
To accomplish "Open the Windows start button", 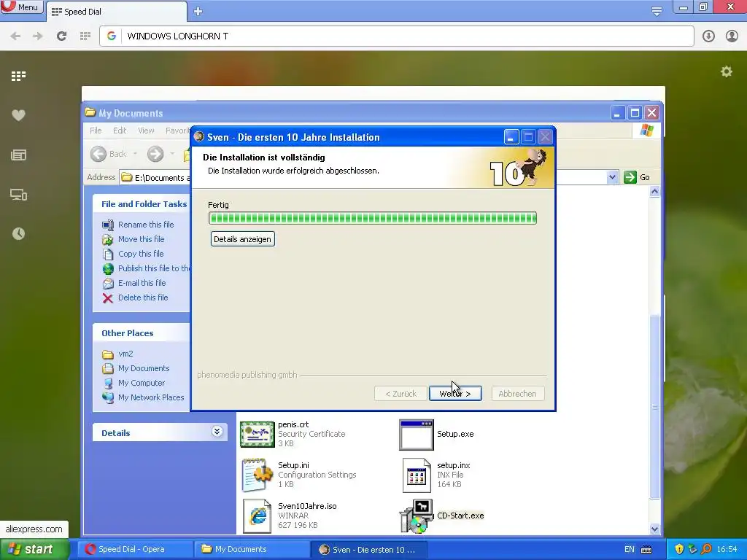I will [34, 549].
